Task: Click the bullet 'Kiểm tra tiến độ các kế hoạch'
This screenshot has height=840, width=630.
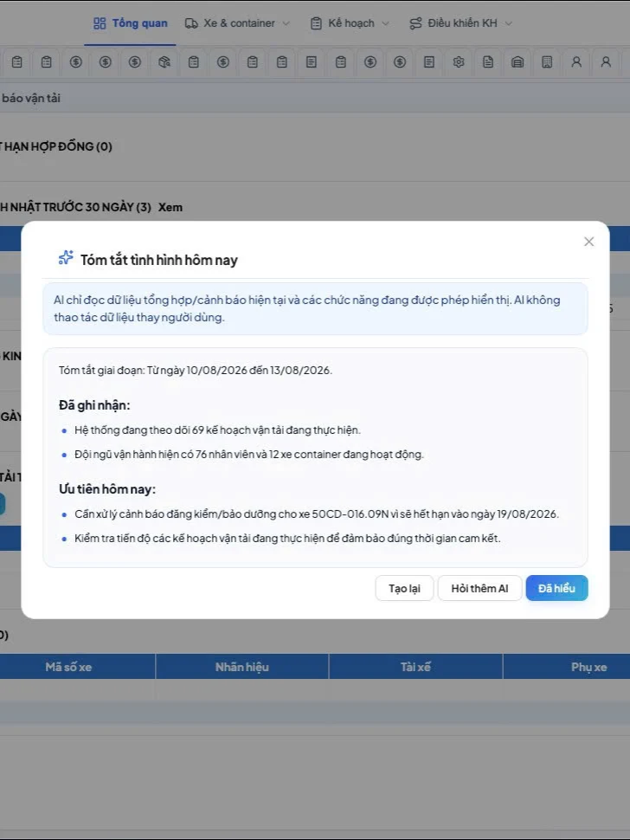Action: [287, 539]
